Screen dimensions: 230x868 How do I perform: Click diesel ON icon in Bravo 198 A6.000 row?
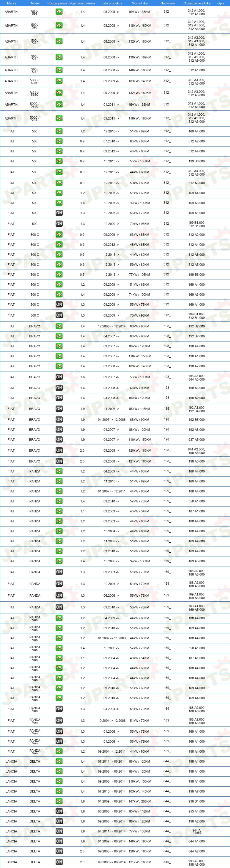59,388
